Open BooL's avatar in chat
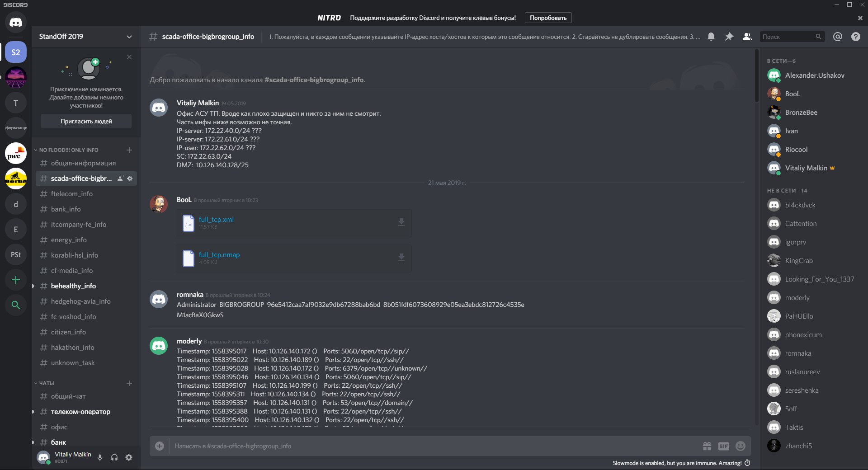The image size is (868, 470). [159, 204]
